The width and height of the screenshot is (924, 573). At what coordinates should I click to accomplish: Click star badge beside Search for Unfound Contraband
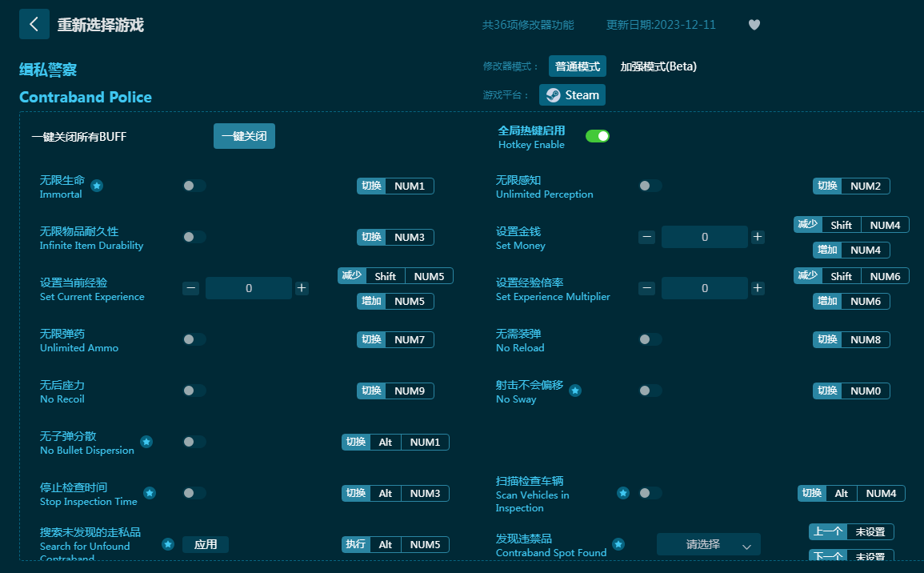(x=168, y=544)
